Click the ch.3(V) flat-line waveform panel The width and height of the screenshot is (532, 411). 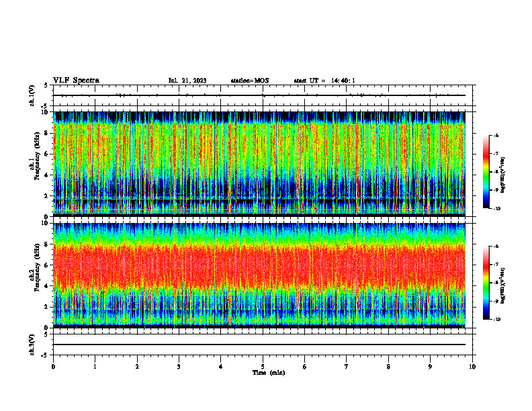pos(263,345)
